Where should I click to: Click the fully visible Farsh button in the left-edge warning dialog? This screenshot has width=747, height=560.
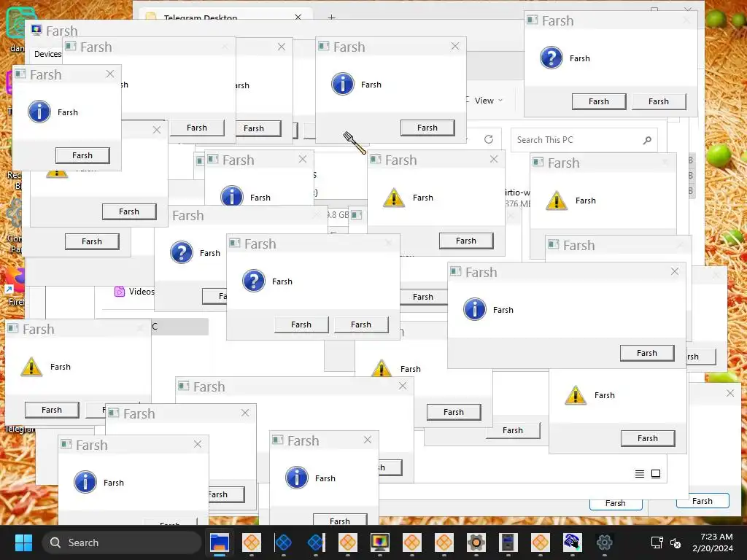point(52,410)
